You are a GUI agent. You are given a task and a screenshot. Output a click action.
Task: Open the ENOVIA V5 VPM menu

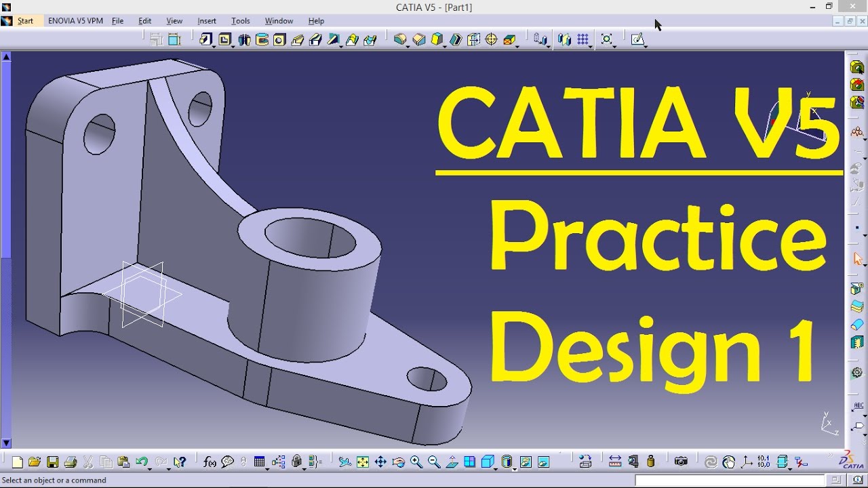coord(75,21)
